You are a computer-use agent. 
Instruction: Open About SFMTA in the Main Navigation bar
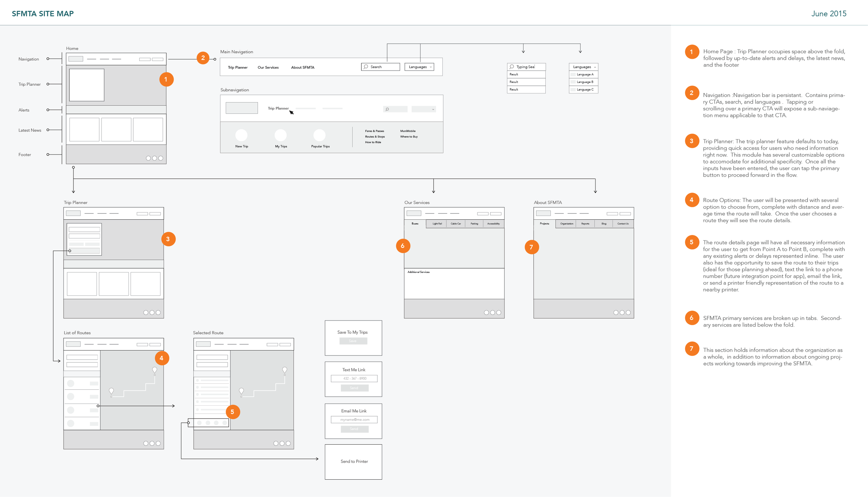[x=303, y=67]
